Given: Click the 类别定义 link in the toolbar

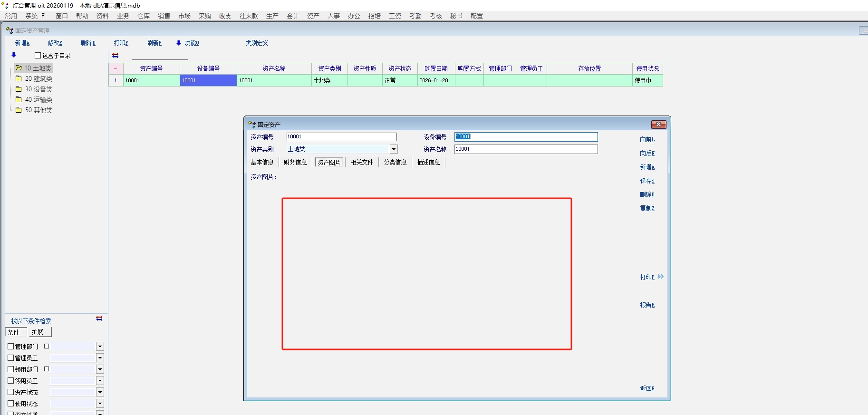Looking at the screenshot, I should coord(257,43).
